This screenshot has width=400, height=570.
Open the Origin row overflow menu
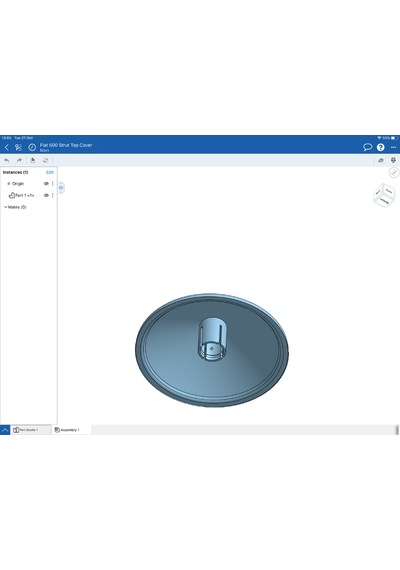(x=53, y=184)
